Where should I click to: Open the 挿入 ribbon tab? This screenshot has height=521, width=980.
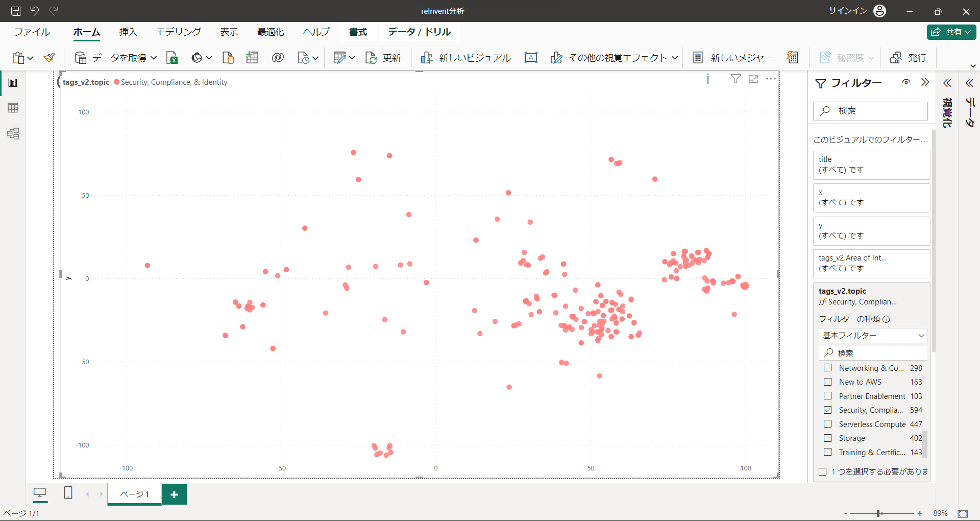128,32
